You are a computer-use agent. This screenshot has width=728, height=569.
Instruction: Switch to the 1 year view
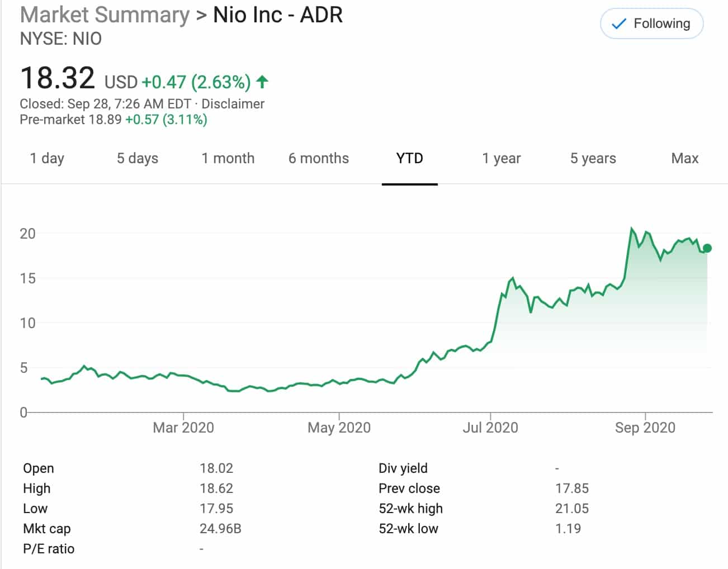502,159
